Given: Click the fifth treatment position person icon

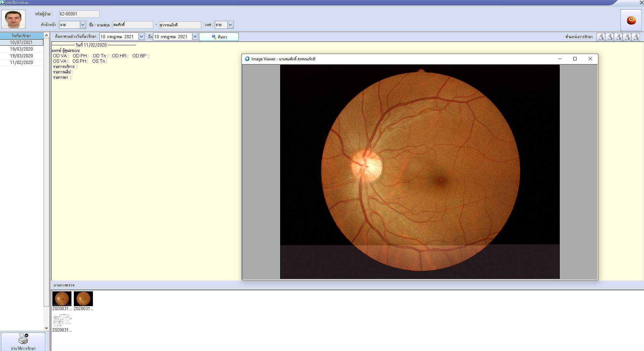Looking at the screenshot, I should (x=636, y=37).
